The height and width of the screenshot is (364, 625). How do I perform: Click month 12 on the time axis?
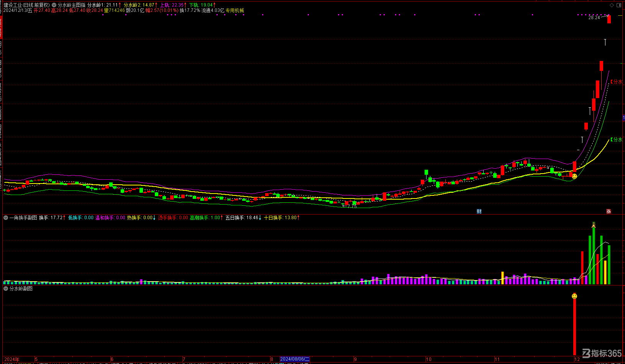[577, 359]
